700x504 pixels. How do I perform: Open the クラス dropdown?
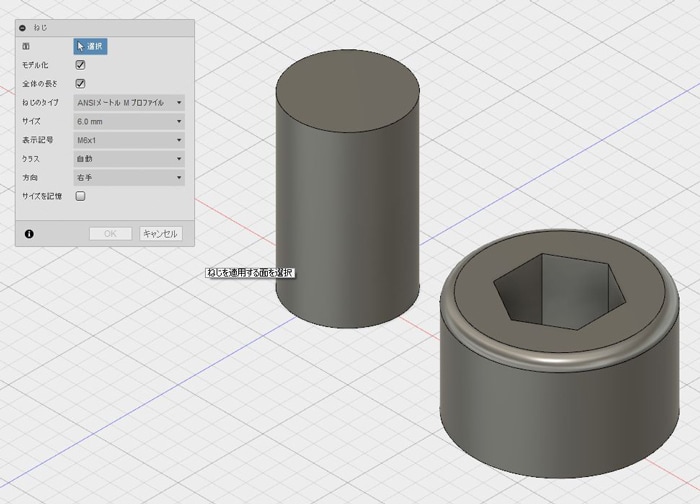(129, 159)
